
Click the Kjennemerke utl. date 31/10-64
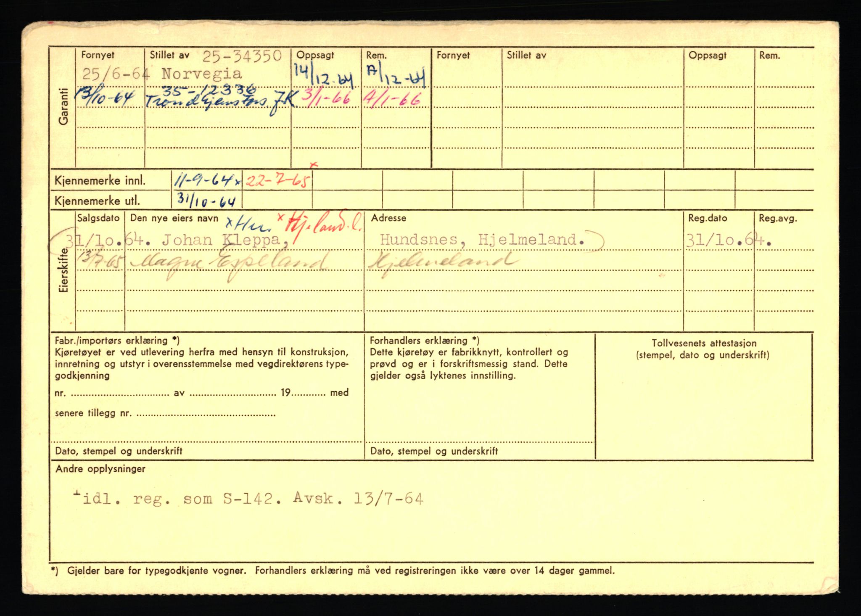[x=206, y=200]
